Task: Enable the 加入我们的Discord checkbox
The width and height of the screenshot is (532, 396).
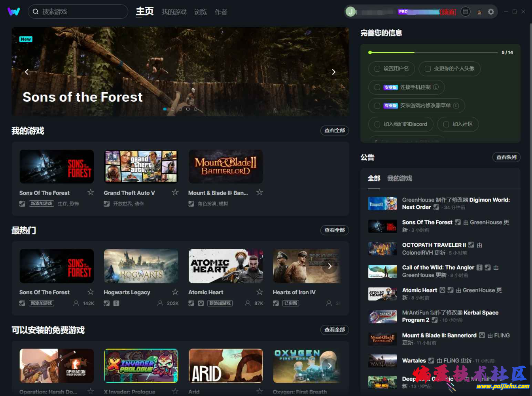Action: tap(377, 124)
